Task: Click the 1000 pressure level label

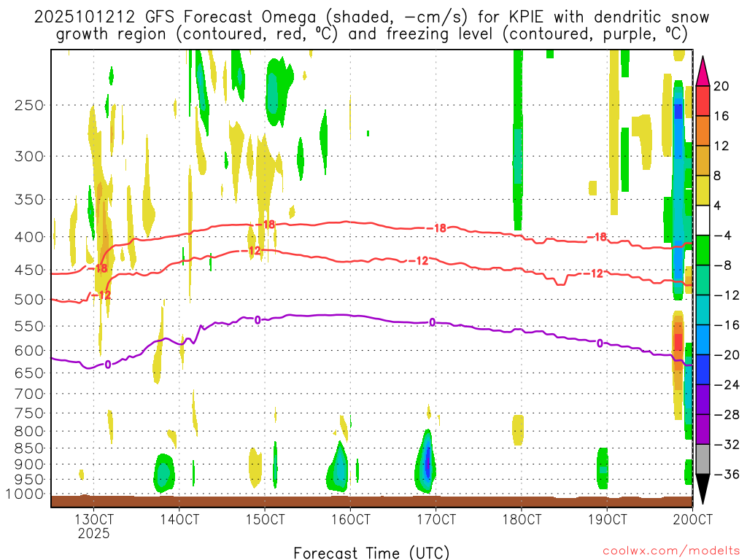Action: [24, 494]
